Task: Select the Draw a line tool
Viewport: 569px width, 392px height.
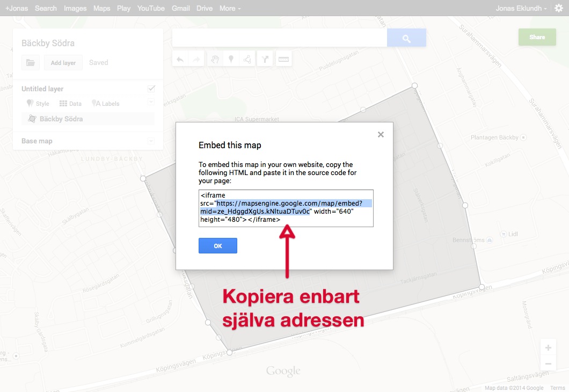Action: (247, 59)
